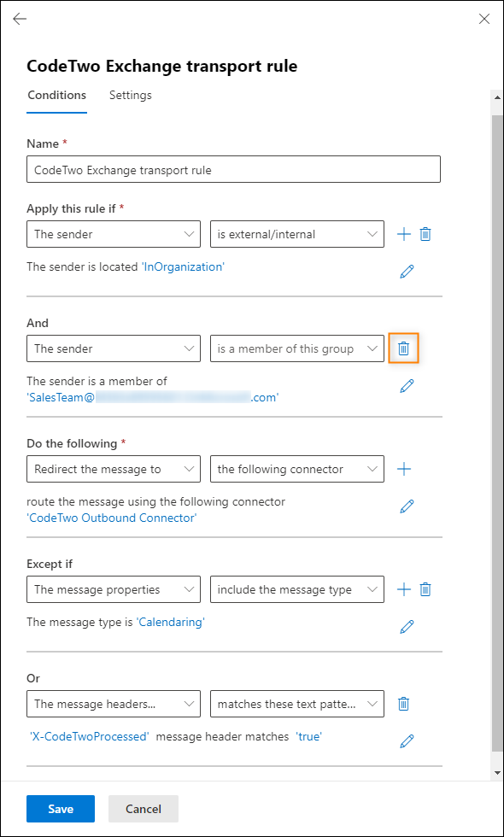
Task: Add an action with the plus icon in Do the following
Action: pyautogui.click(x=404, y=469)
